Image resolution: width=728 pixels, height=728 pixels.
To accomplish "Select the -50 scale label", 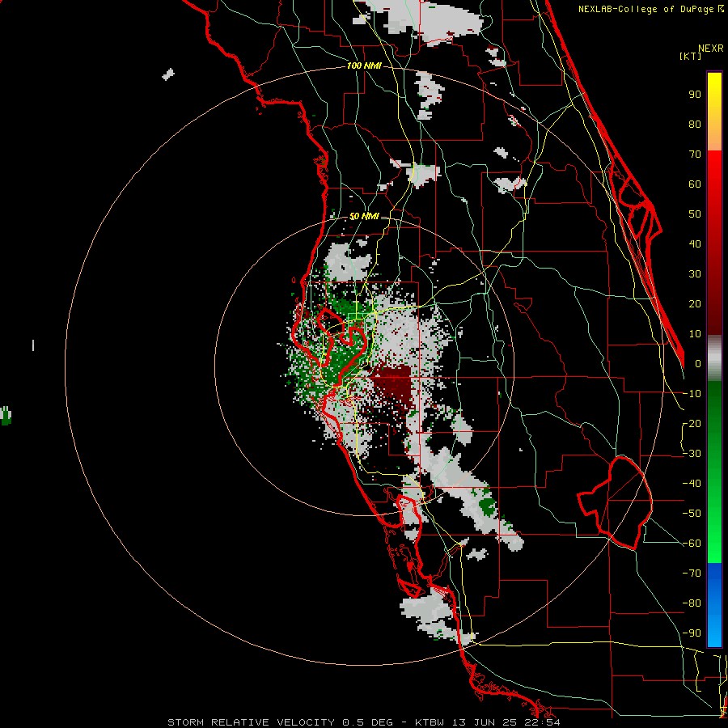I will [692, 514].
